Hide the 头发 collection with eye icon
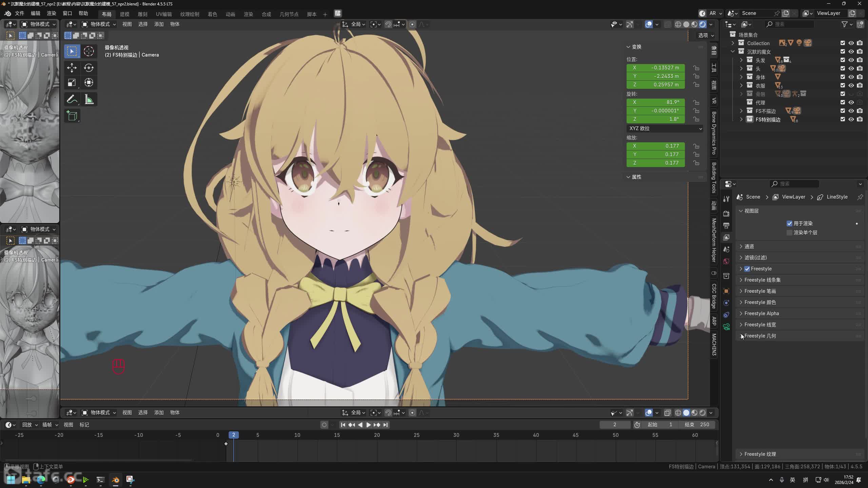This screenshot has width=868, height=488. pos(851,60)
